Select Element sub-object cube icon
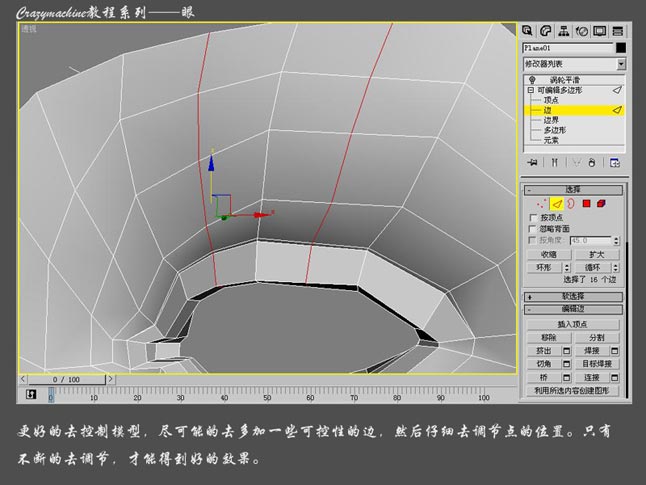646x485 pixels. [x=601, y=204]
